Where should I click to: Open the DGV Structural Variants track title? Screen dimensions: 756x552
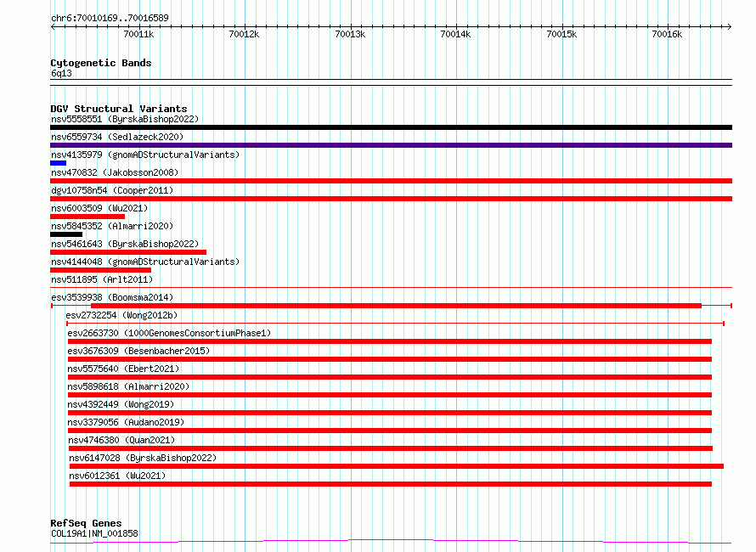point(119,109)
